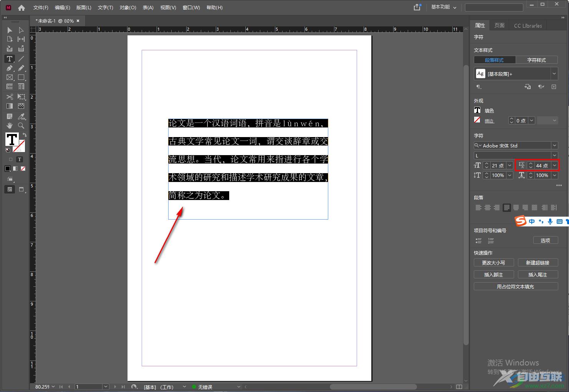The height and width of the screenshot is (392, 569).
Task: Click the create new style icon
Action: point(554,87)
